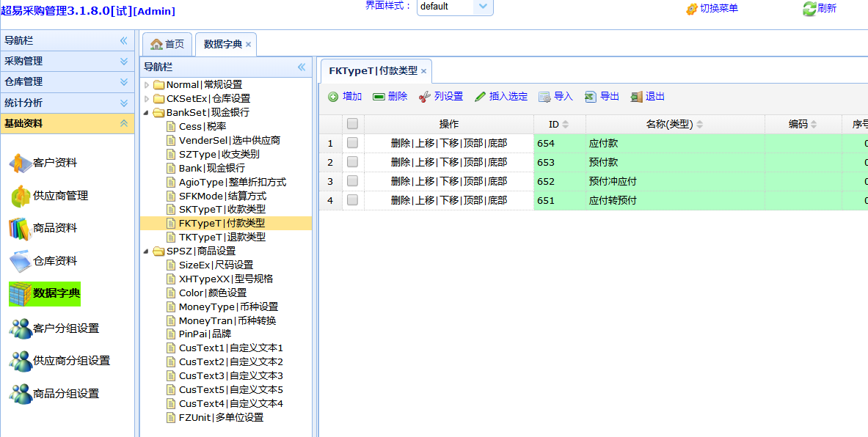Click 切换菜单 switch menu link
The width and height of the screenshot is (868, 437).
pos(711,9)
